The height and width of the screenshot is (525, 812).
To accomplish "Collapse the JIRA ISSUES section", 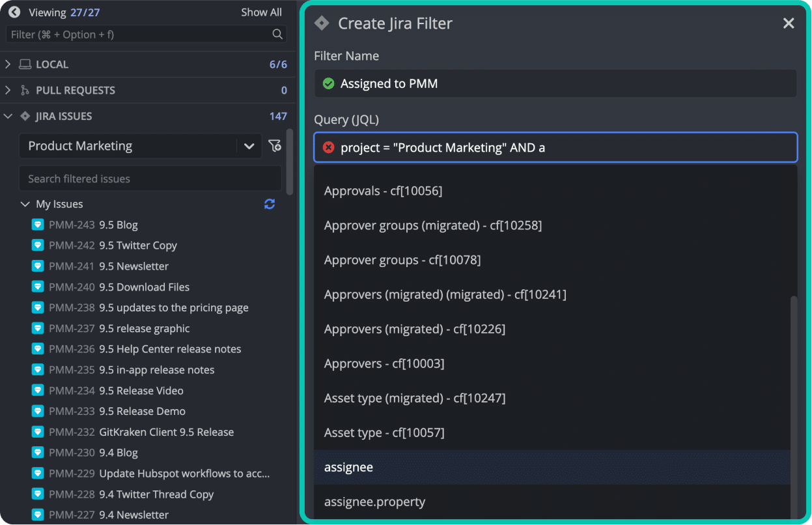I will click(8, 115).
